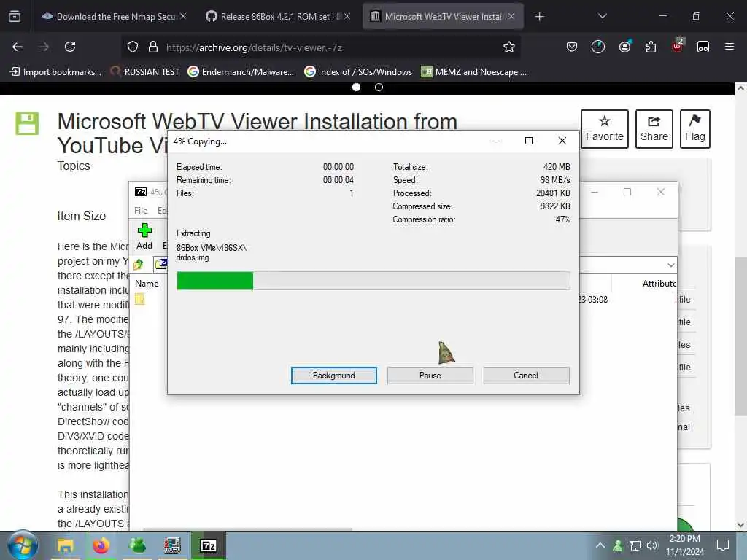Open the notification center icon

(723, 545)
